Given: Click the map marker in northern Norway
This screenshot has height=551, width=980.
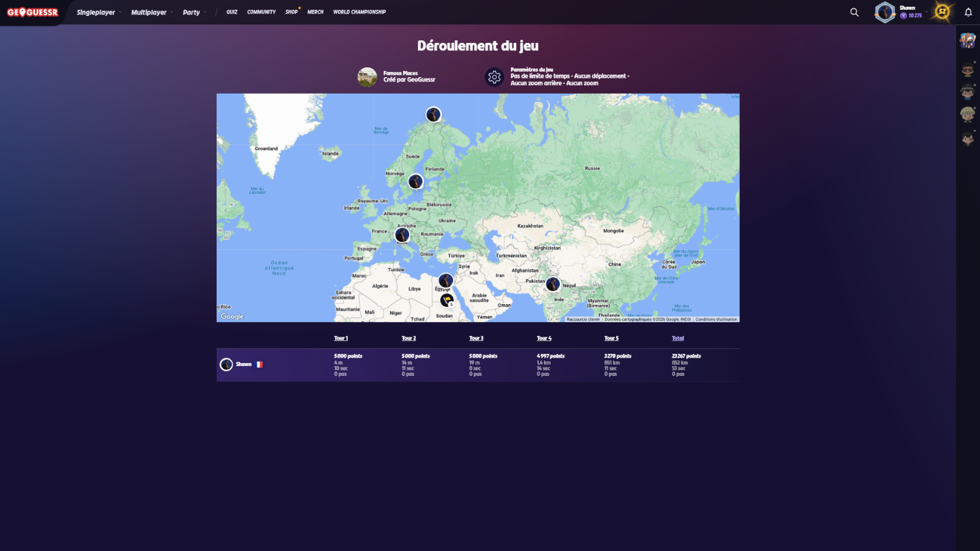Looking at the screenshot, I should click(x=433, y=114).
